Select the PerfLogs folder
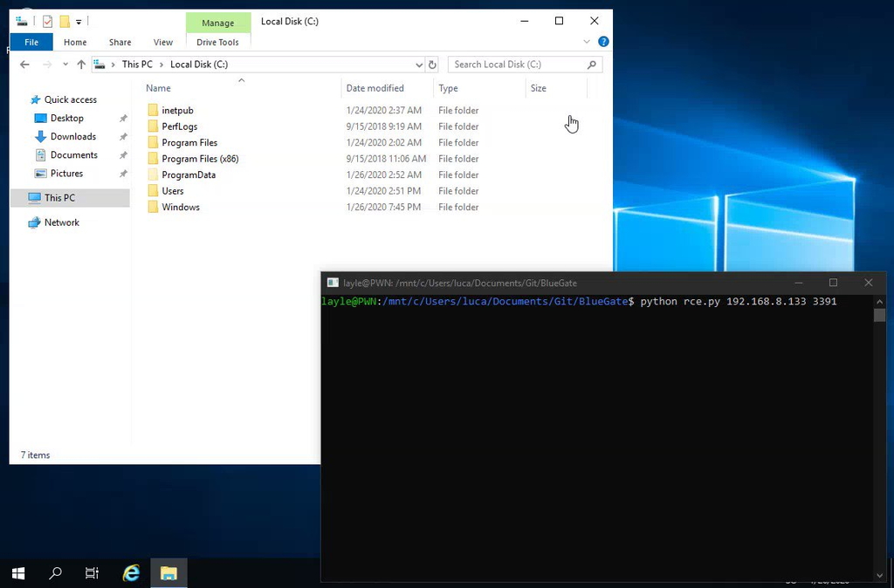The image size is (894, 588). coord(179,126)
